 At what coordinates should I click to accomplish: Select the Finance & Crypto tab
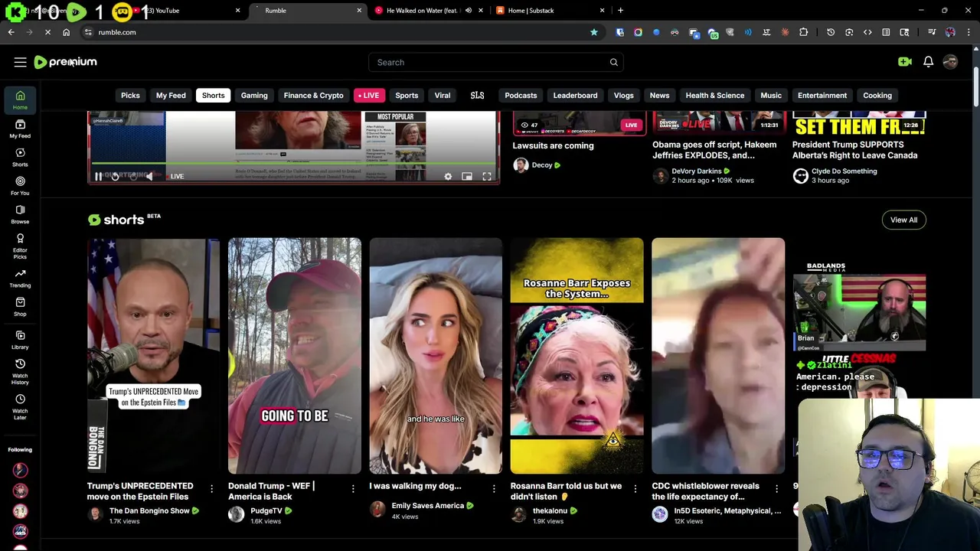click(x=313, y=96)
